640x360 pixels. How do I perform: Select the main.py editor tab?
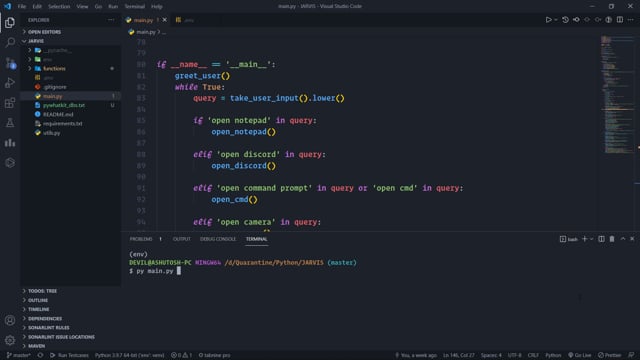[x=143, y=20]
